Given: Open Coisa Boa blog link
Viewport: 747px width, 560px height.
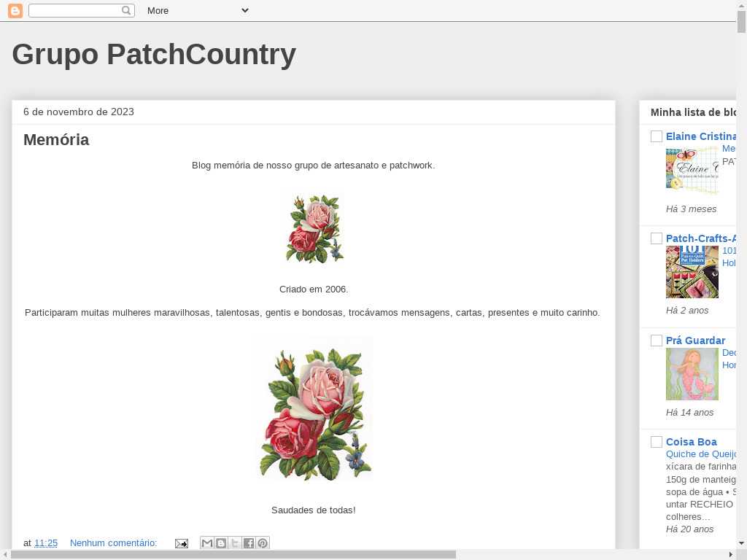Looking at the screenshot, I should pyautogui.click(x=692, y=442).
